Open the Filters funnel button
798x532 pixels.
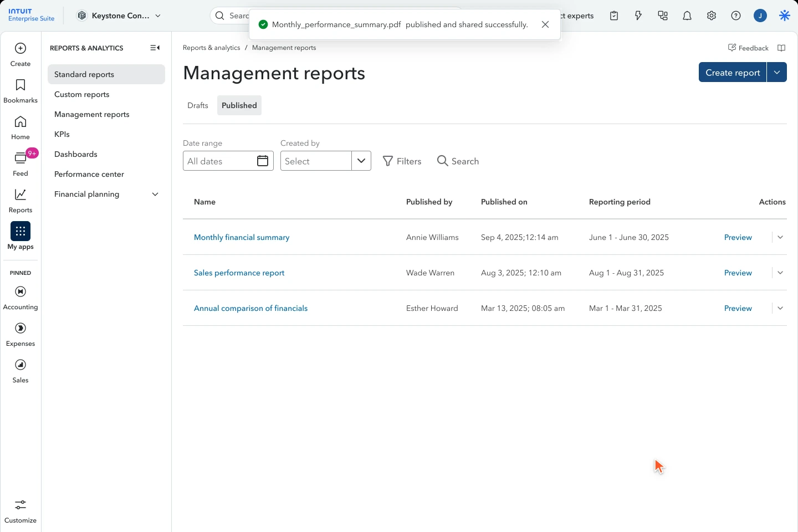[x=402, y=161]
